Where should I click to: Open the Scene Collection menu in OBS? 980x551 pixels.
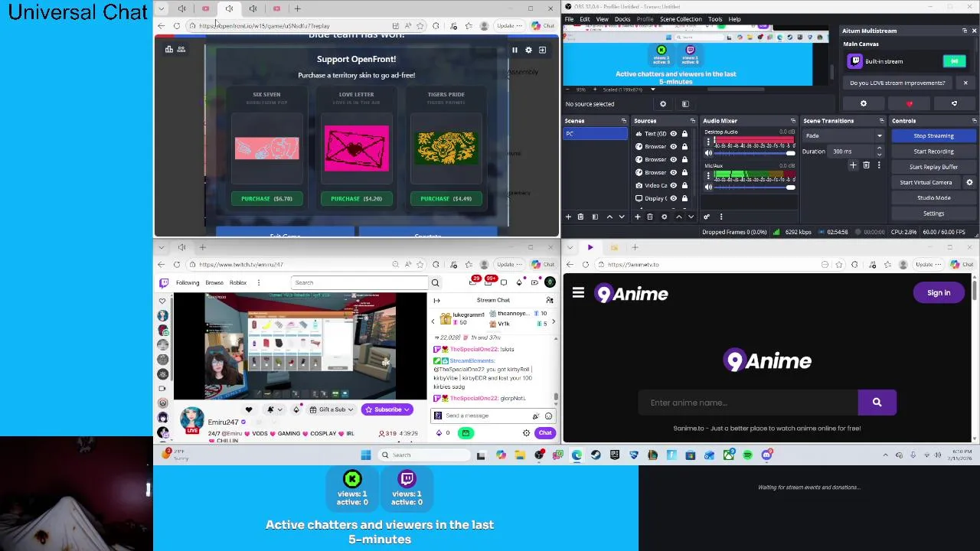coord(681,19)
